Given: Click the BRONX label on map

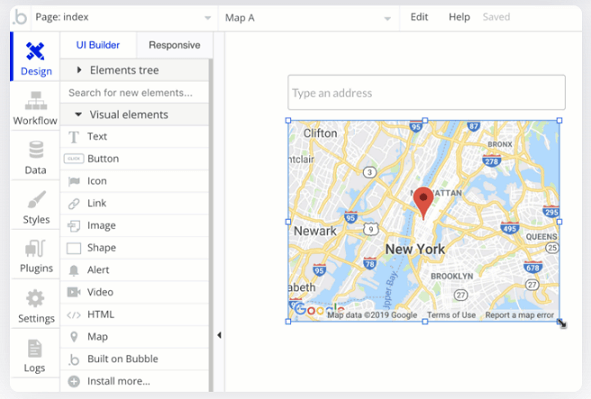Looking at the screenshot, I should pyautogui.click(x=500, y=144).
